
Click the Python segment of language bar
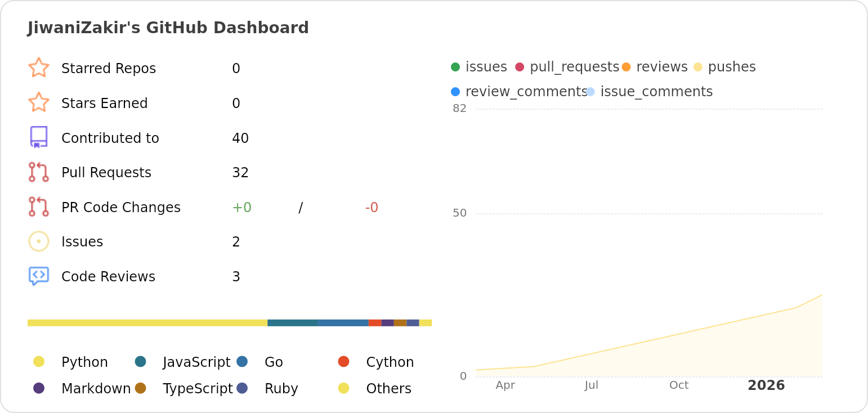coord(147,323)
